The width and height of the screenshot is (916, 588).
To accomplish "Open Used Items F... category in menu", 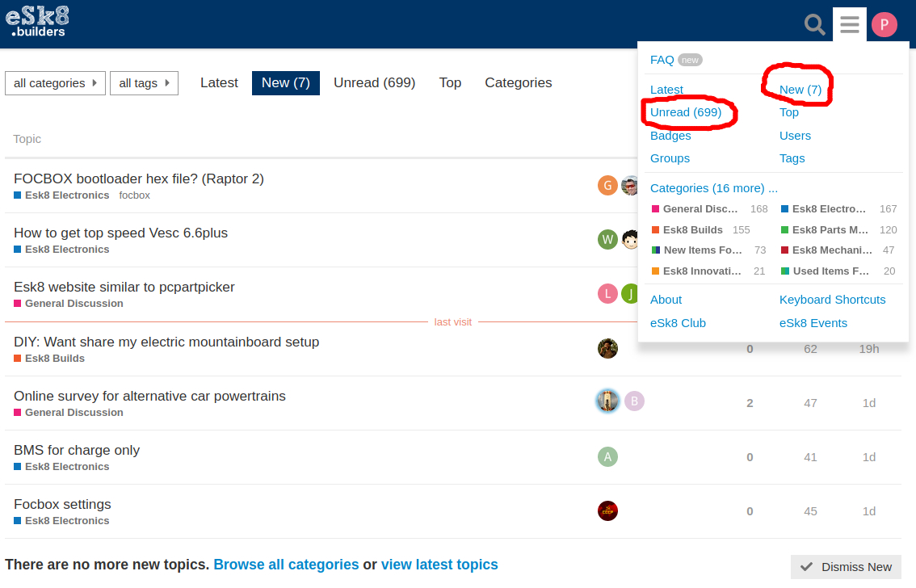I will click(825, 271).
